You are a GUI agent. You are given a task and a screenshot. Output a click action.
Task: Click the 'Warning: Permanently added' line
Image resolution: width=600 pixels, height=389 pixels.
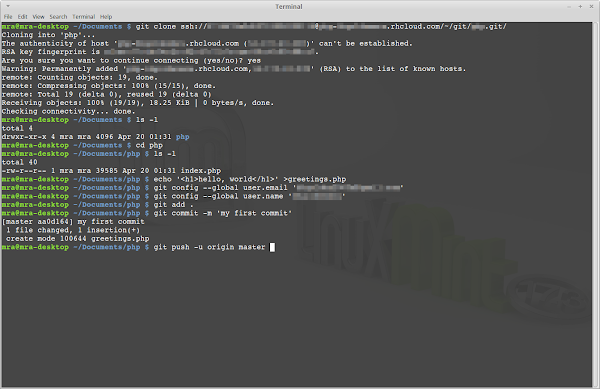coord(234,69)
